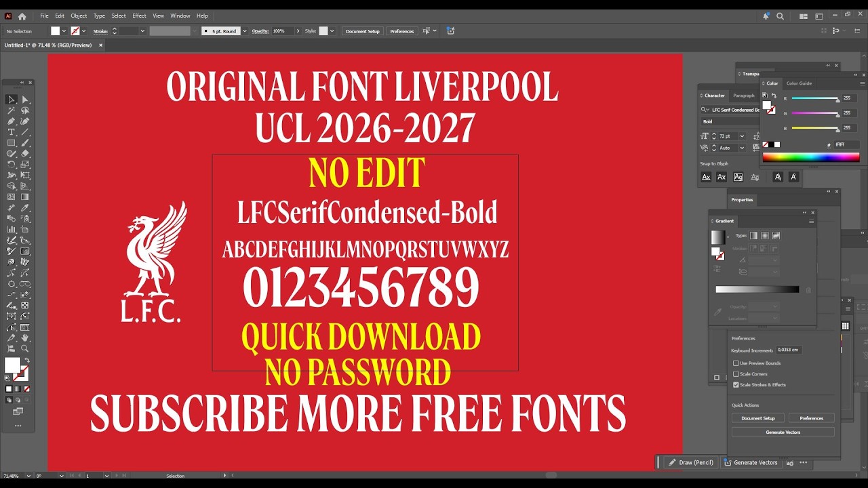Select the Direct Selection tool
Screen dimensions: 868x488
tap(25, 100)
